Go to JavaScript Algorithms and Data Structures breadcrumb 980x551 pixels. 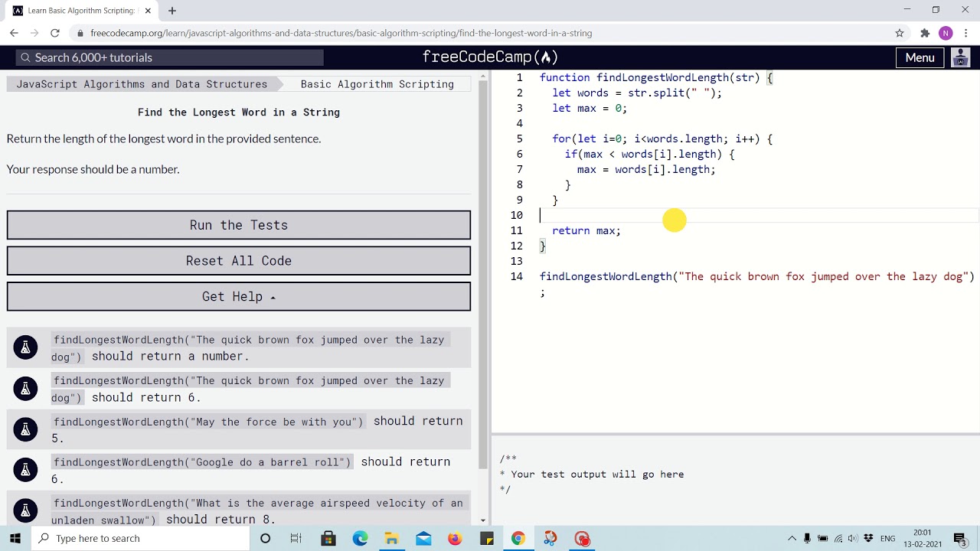point(142,84)
